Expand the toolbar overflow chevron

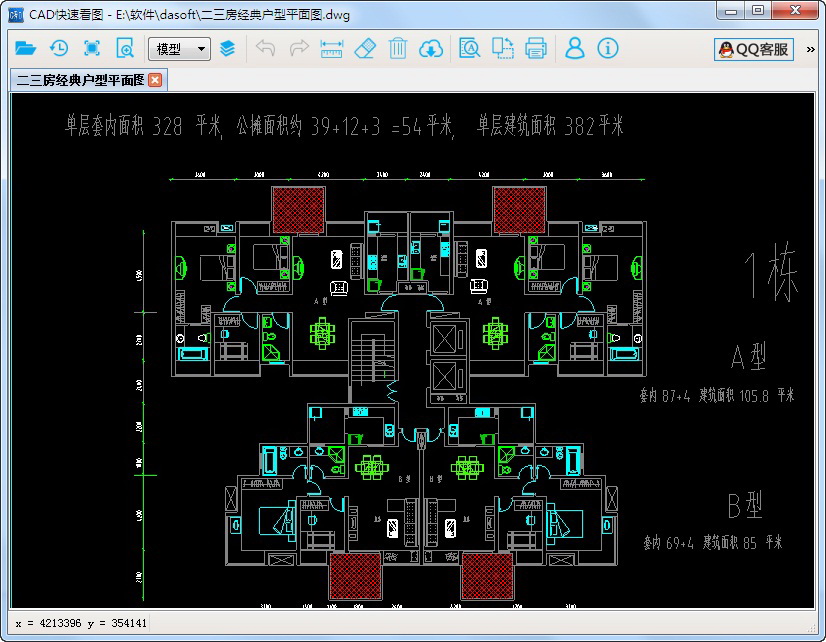pos(810,48)
